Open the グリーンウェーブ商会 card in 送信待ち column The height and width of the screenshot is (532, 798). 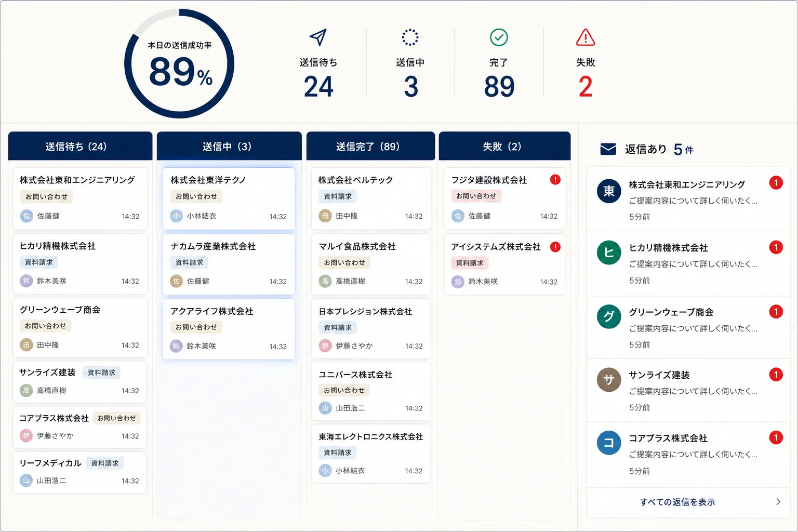coord(80,327)
